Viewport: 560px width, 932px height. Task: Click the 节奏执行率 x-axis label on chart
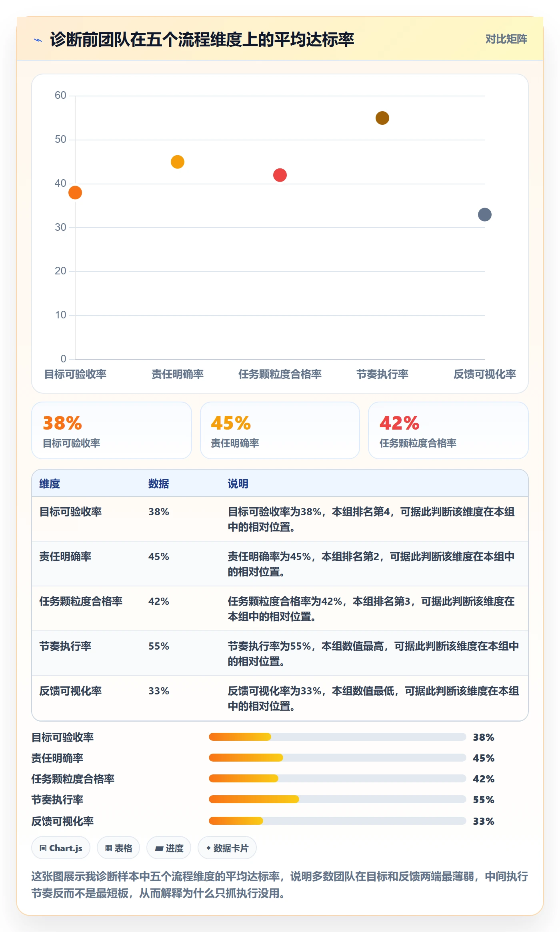point(382,374)
